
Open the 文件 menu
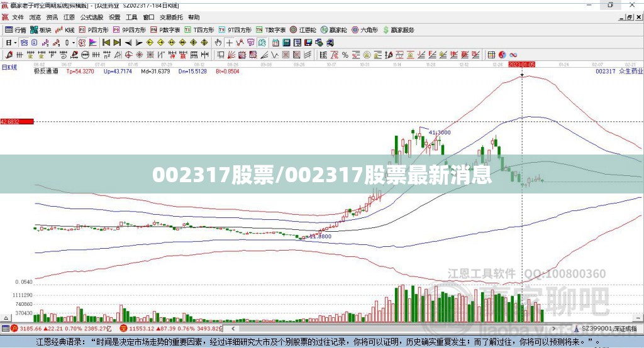18,17
